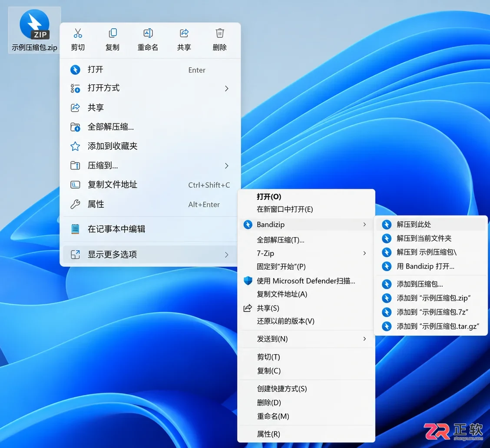Click the share icon next to 共享 list entry

pyautogui.click(x=75, y=107)
